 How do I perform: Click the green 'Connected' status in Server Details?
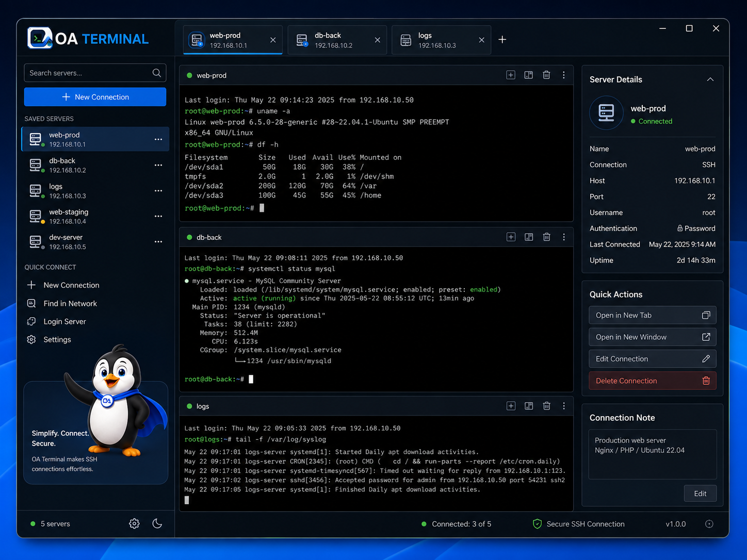tap(652, 121)
